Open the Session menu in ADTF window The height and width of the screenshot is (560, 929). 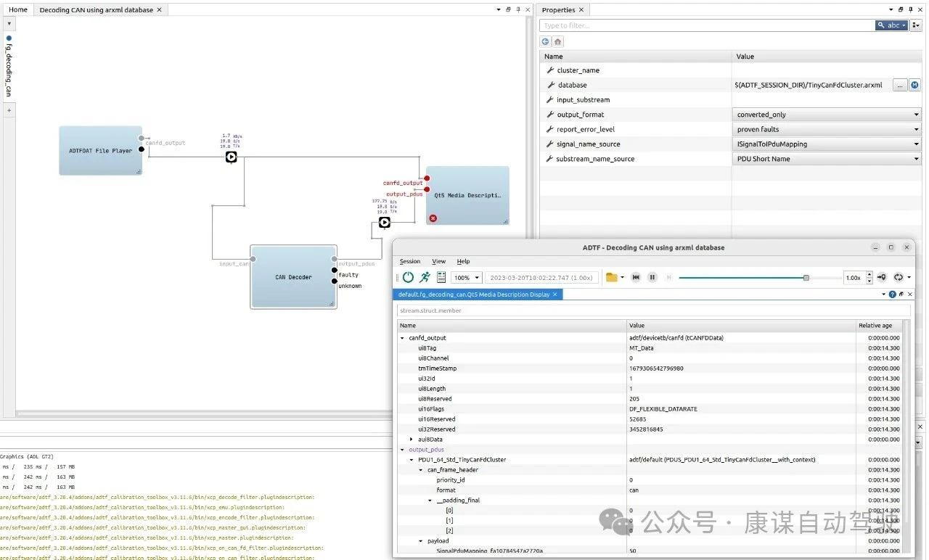(x=410, y=261)
